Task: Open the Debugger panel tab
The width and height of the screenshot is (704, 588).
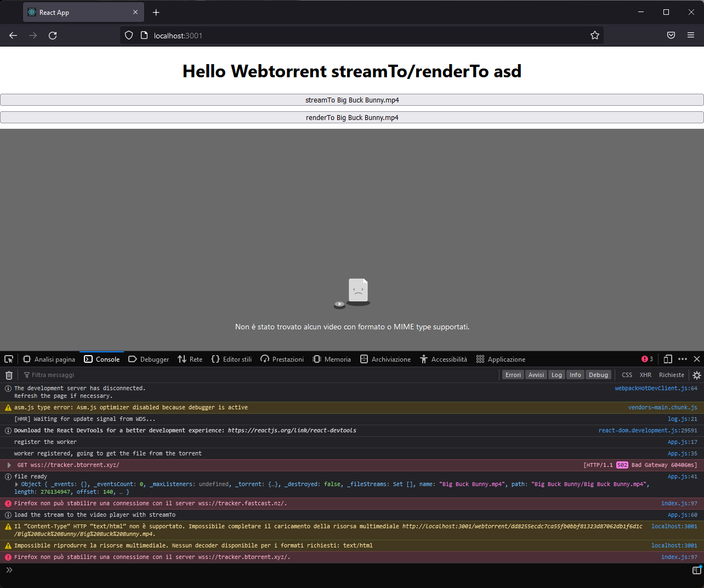Action: 149,359
